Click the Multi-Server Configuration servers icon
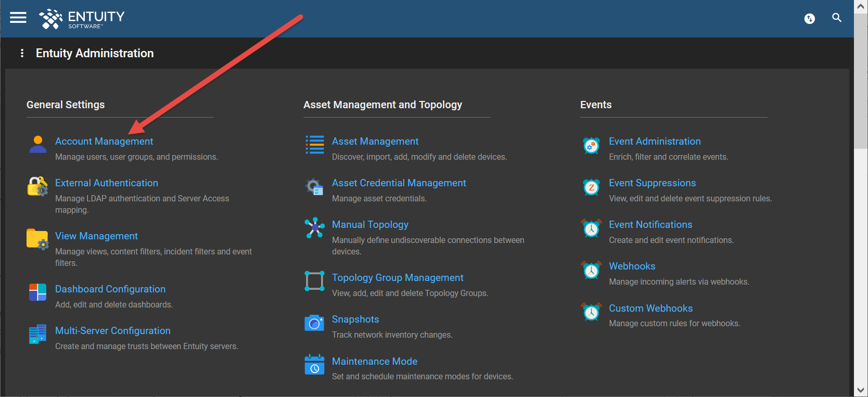 point(37,334)
